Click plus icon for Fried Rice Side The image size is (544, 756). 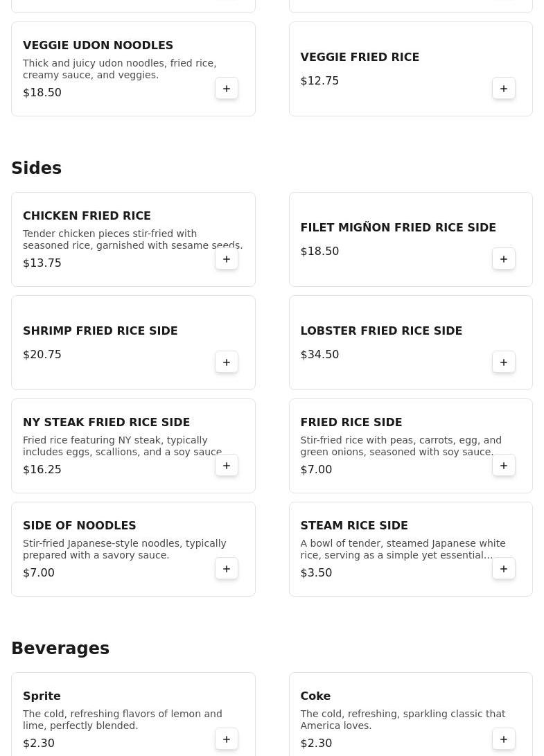coord(504,465)
